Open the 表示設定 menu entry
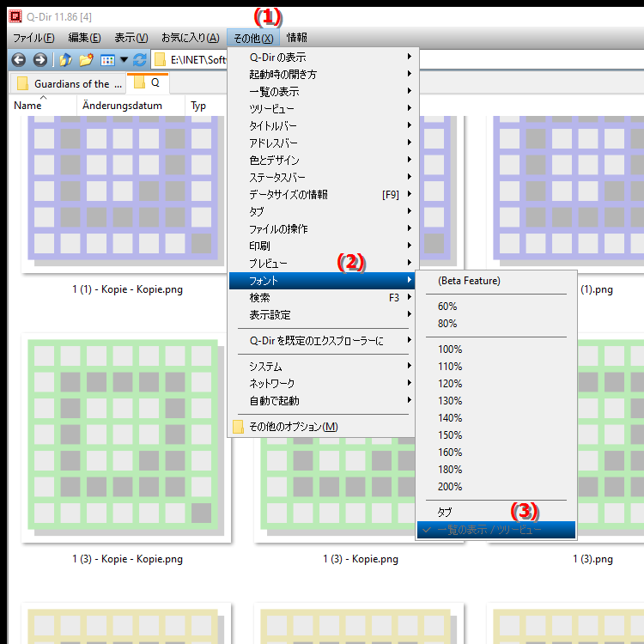The height and width of the screenshot is (644, 644). [321, 315]
